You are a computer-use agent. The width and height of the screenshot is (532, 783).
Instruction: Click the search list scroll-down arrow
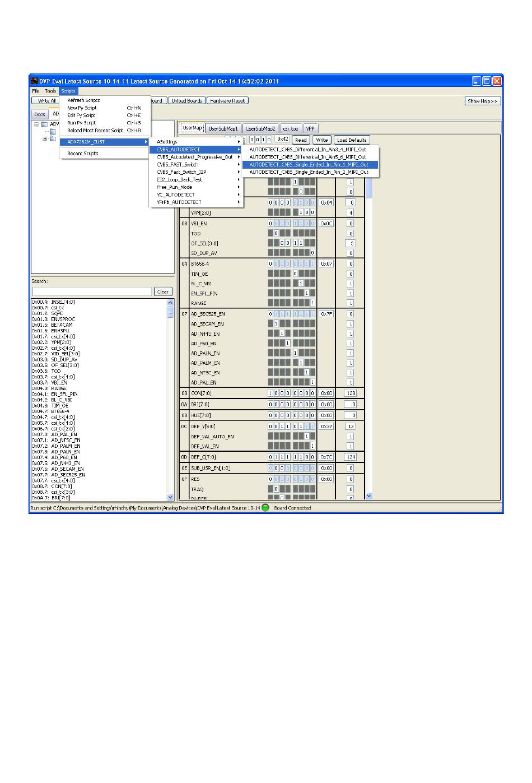pos(171,497)
